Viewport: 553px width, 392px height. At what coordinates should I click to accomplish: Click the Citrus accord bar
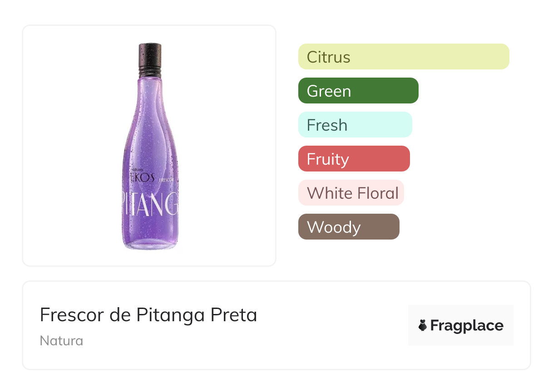(x=403, y=57)
